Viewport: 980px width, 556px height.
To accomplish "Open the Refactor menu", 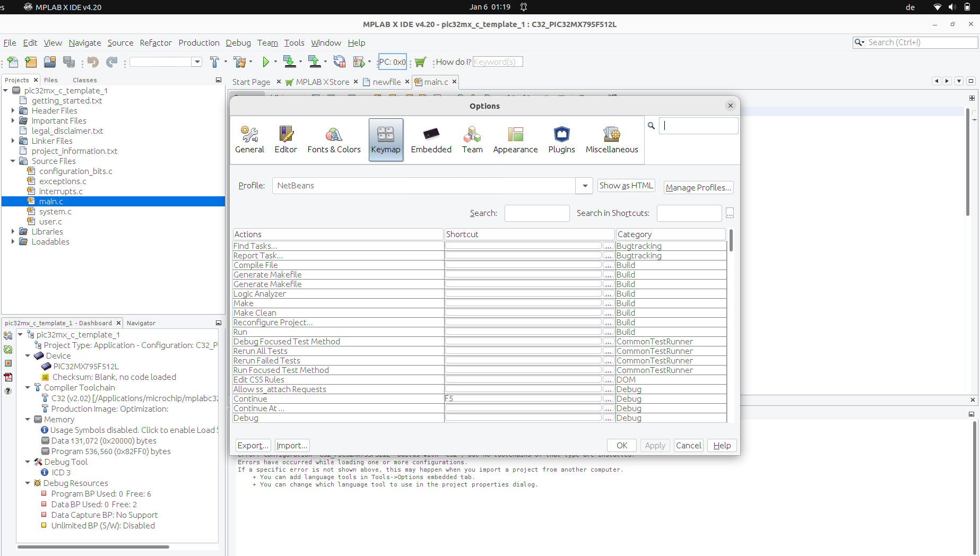I will pyautogui.click(x=155, y=43).
